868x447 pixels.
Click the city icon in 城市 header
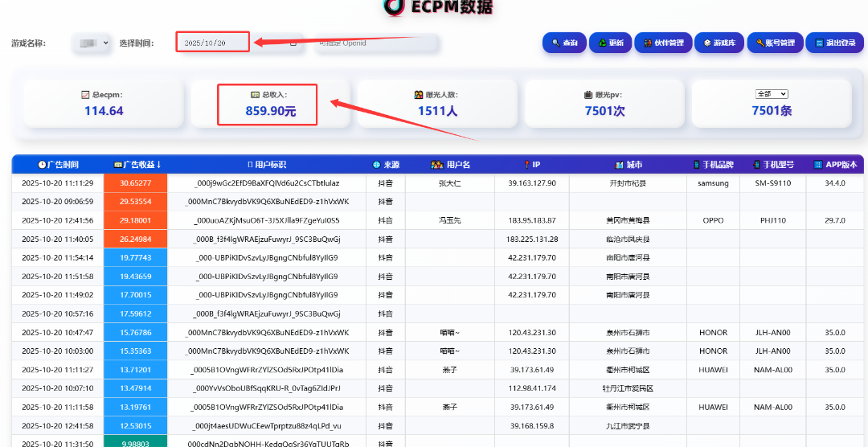tap(619, 165)
